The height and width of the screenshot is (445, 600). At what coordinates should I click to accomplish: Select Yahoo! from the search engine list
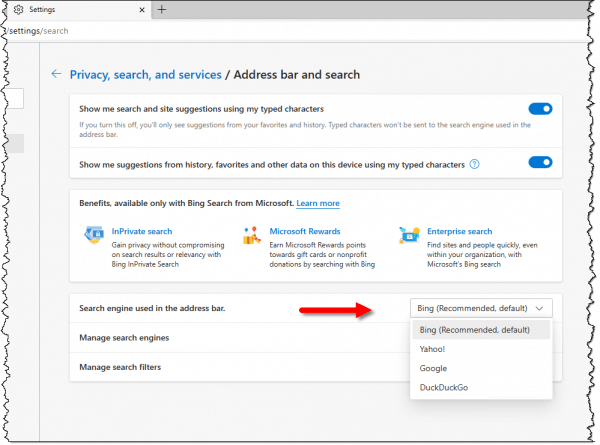(x=481, y=349)
